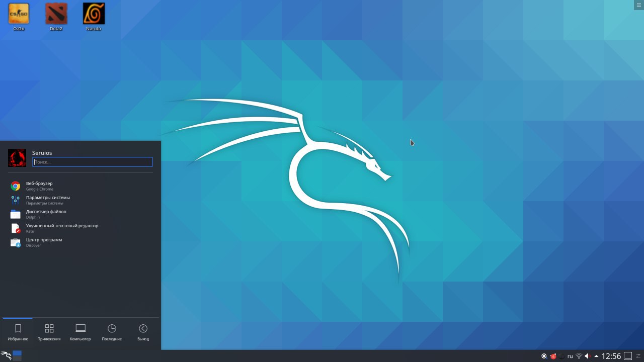Switch to the lower virtual desktop in pager
Image resolution: width=644 pixels, height=362 pixels.
point(17,358)
